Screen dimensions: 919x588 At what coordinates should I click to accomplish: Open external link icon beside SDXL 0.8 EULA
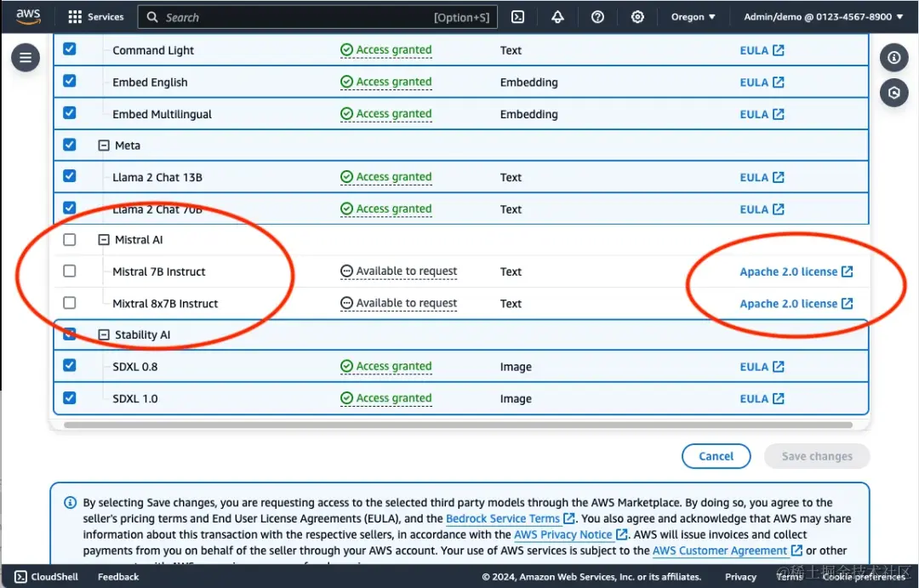tap(779, 367)
